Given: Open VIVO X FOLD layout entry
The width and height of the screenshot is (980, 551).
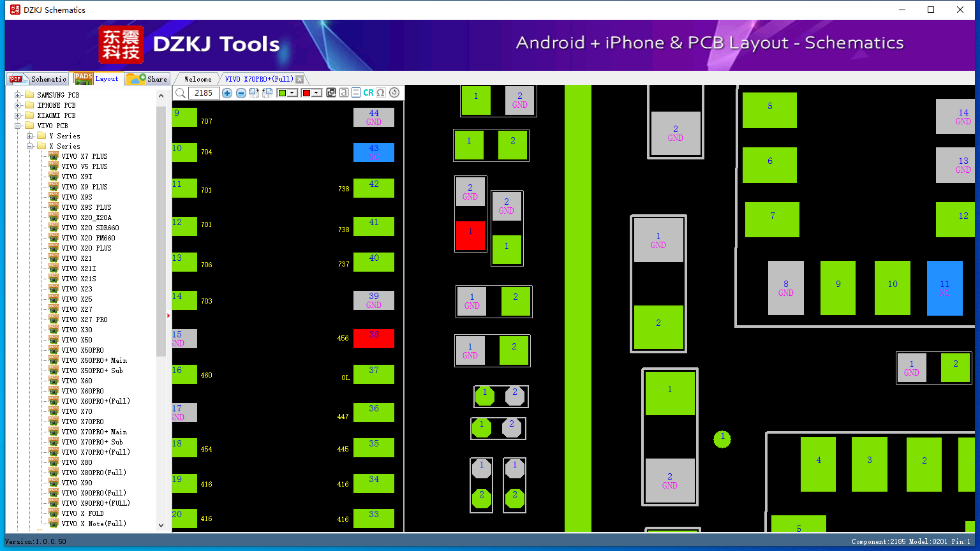Looking at the screenshot, I should click(82, 513).
